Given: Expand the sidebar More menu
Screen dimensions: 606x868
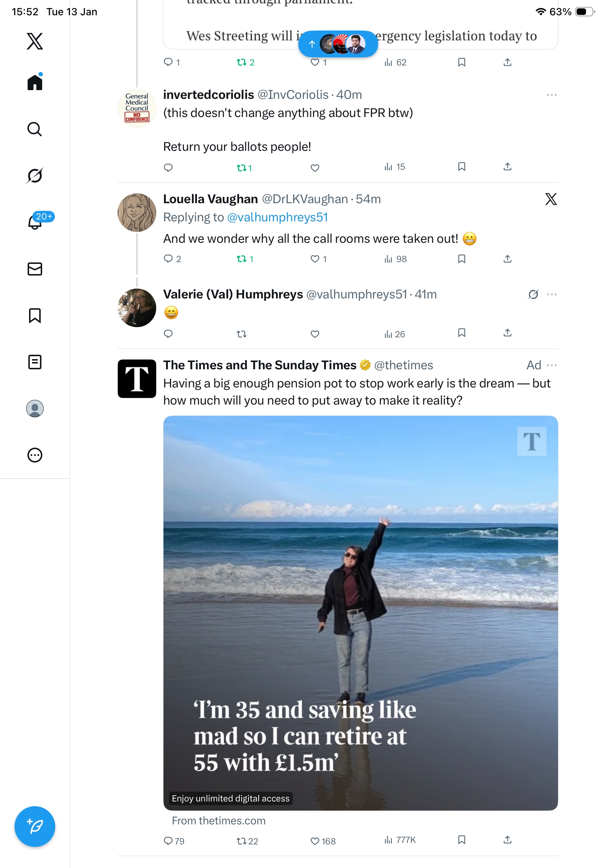Looking at the screenshot, I should pos(35,455).
